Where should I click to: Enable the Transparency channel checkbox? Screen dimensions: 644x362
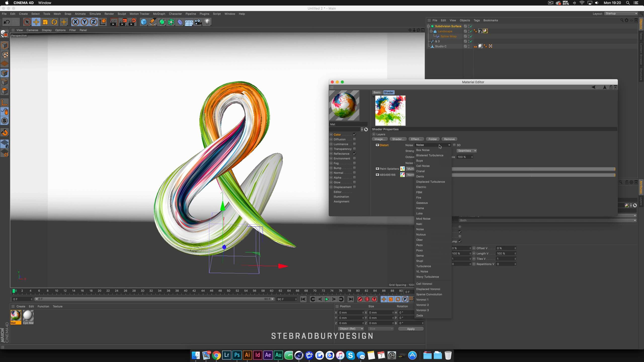tap(354, 149)
